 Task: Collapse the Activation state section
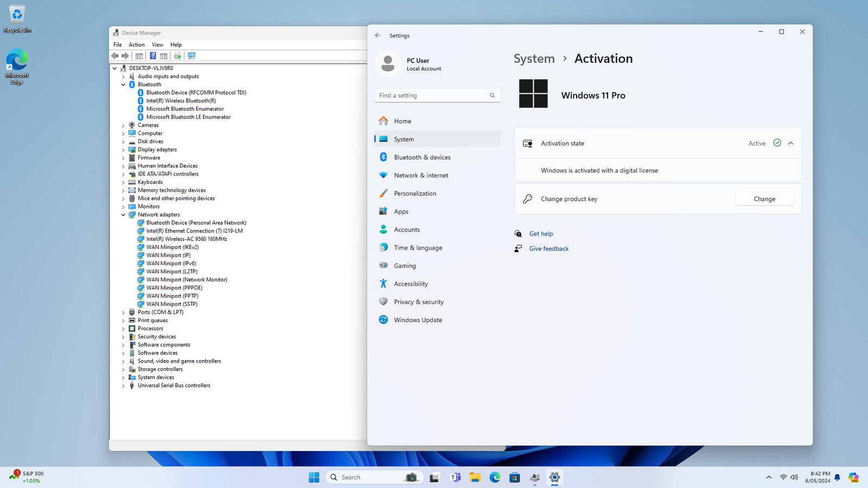[790, 143]
